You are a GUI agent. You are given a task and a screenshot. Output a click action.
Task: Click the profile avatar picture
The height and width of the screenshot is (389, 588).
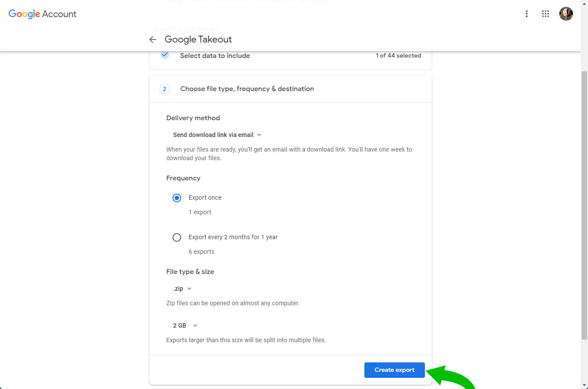[566, 14]
